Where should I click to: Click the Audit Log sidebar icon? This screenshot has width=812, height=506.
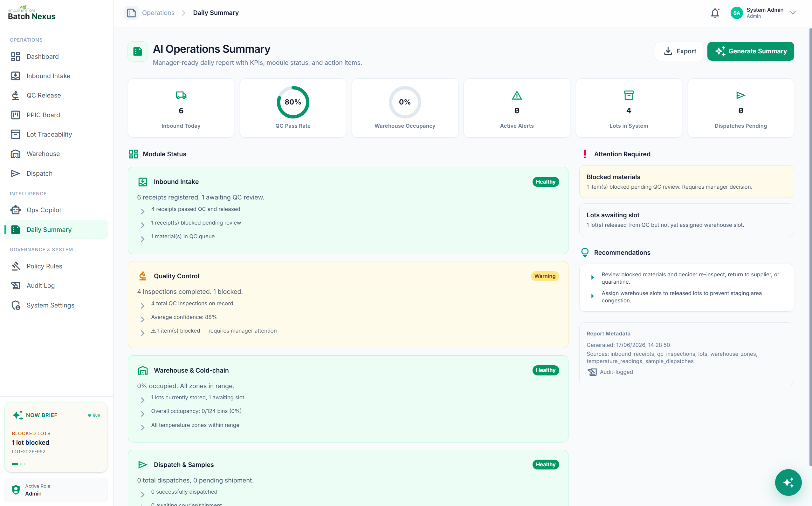(x=15, y=286)
